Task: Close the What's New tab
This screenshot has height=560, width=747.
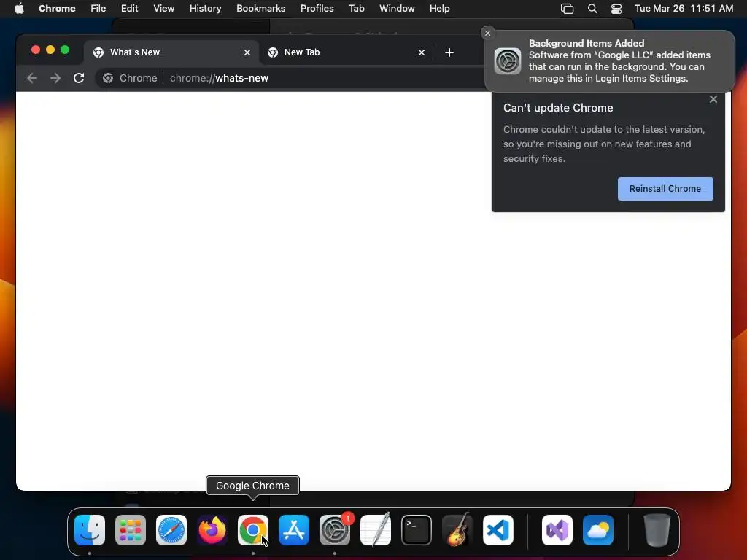Action: (x=247, y=52)
